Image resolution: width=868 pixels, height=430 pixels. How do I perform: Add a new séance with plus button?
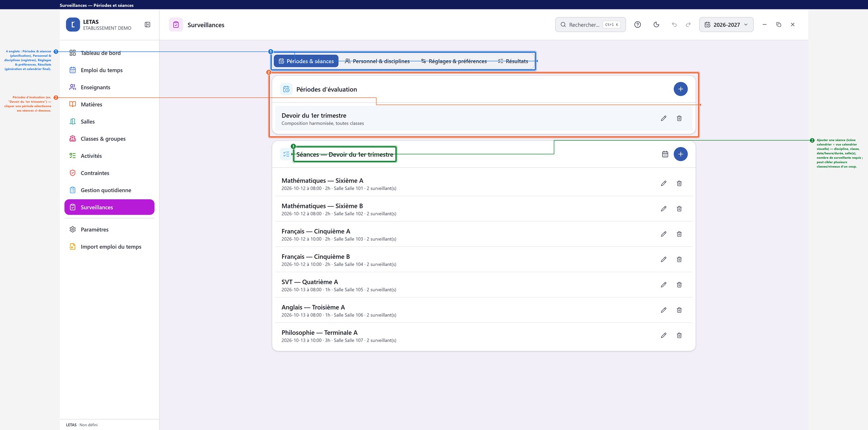[x=681, y=154]
